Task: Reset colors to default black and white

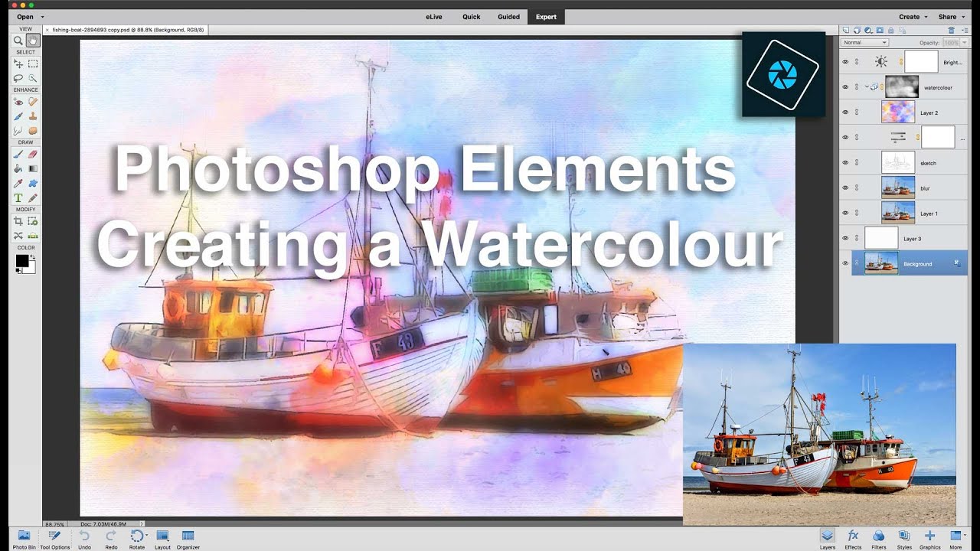Action: 18,271
